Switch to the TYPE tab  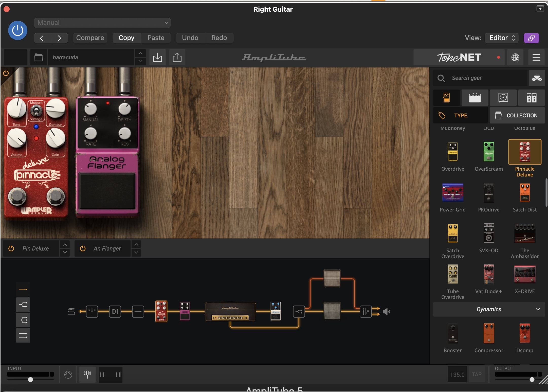pyautogui.click(x=461, y=115)
